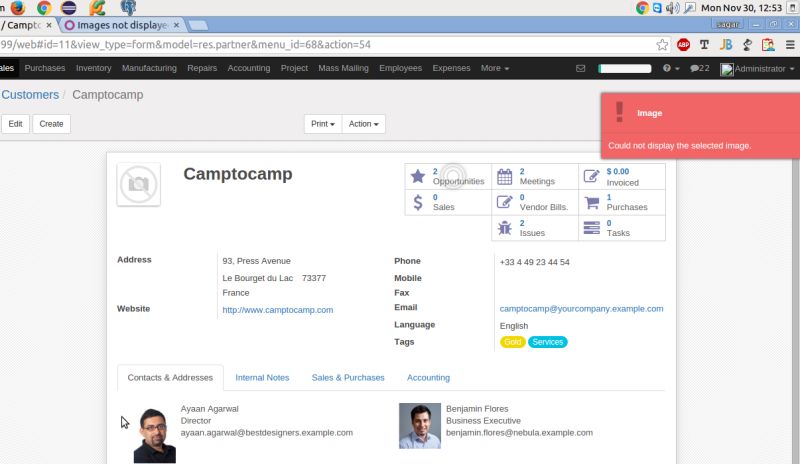Select the Contacts & Addresses tab
This screenshot has height=464, width=800.
[x=170, y=378]
